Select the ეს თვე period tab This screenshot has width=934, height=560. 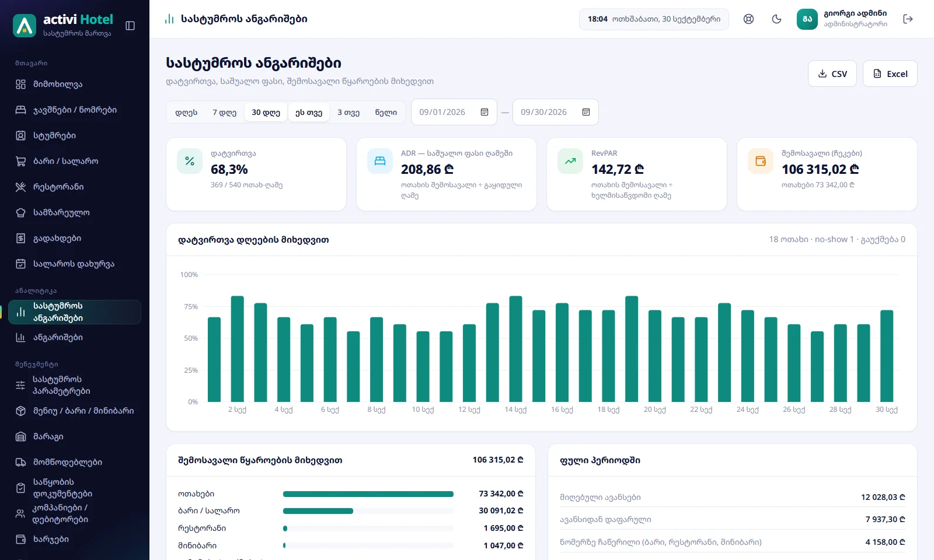click(309, 112)
